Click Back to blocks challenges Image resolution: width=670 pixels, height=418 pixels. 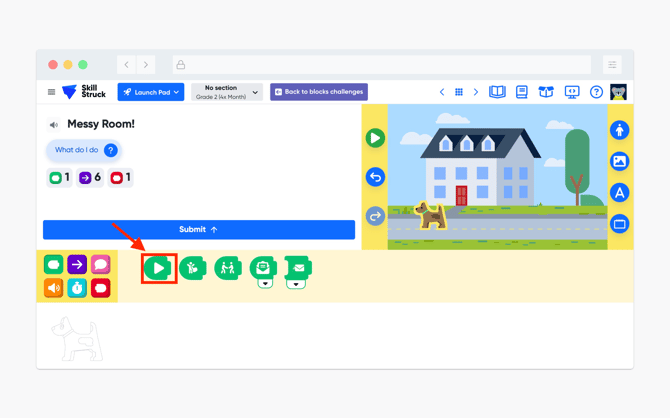(x=319, y=92)
